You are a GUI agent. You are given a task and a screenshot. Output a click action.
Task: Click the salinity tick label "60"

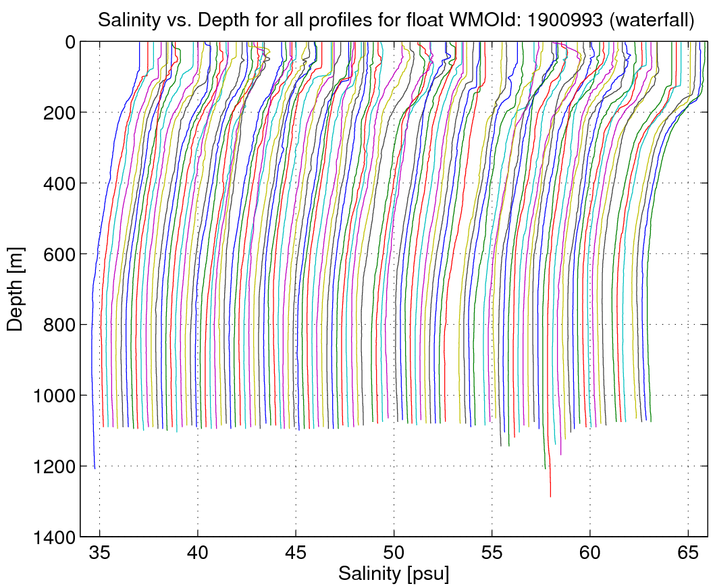coord(589,552)
